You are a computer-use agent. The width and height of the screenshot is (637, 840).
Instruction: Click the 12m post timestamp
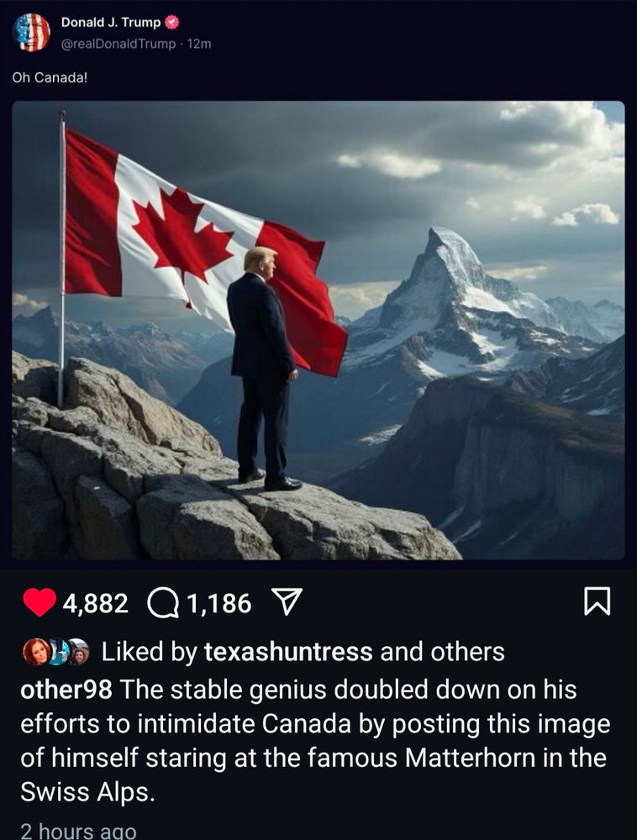(x=199, y=44)
